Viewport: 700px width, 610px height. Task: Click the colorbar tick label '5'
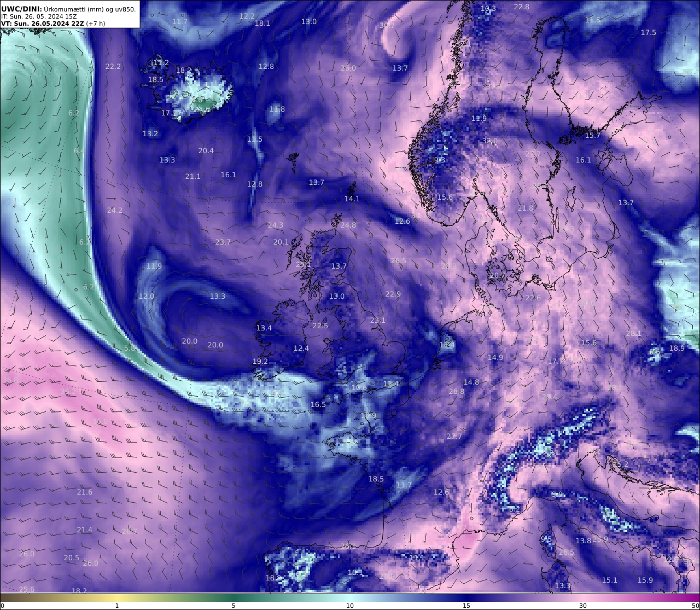click(234, 606)
